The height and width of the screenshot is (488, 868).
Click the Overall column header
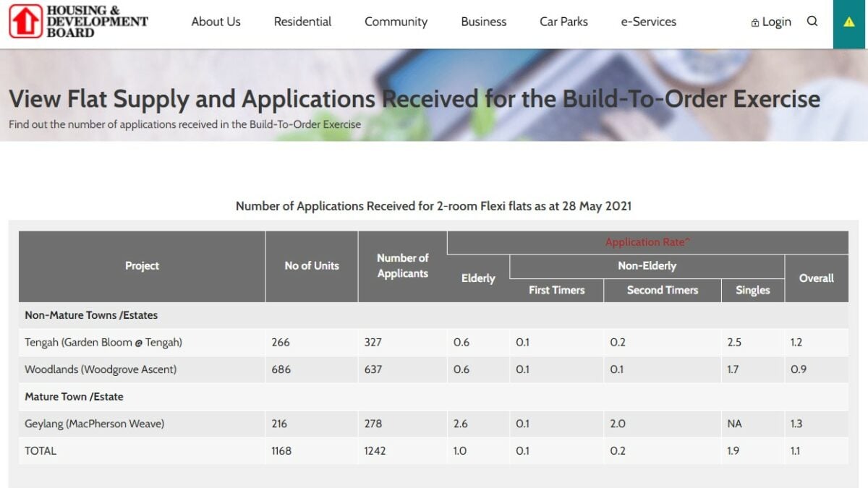pos(817,278)
